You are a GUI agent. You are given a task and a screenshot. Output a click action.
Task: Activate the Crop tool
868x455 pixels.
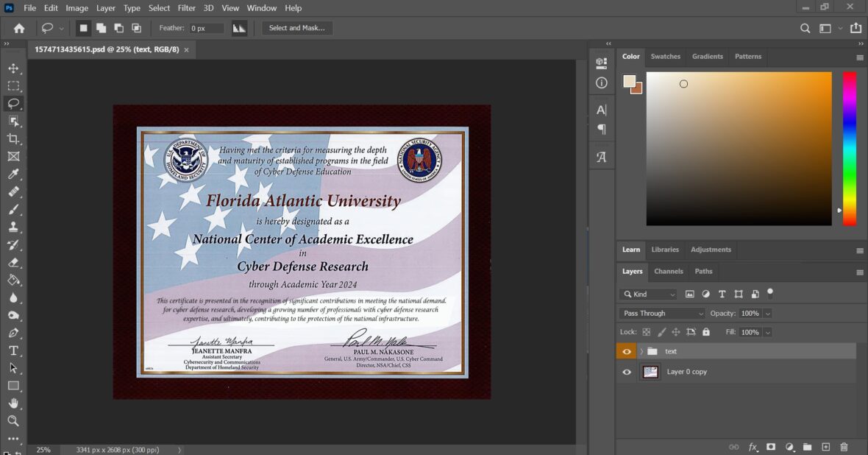pos(13,139)
